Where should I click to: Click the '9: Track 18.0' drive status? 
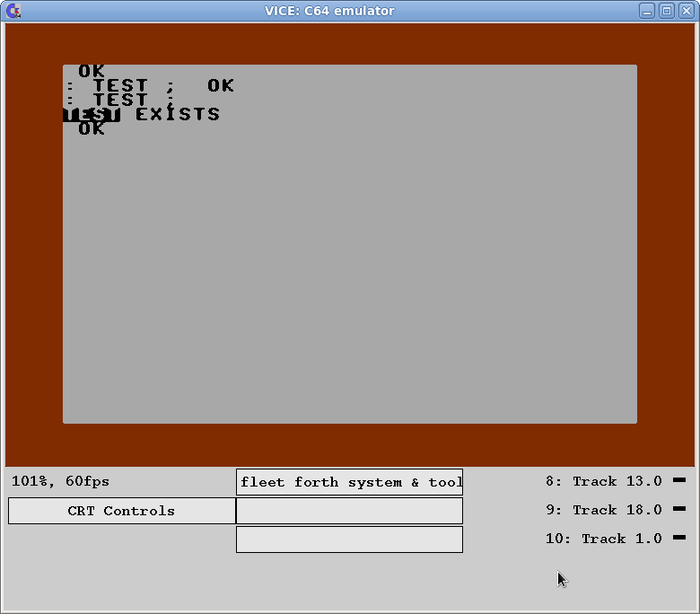(x=603, y=510)
